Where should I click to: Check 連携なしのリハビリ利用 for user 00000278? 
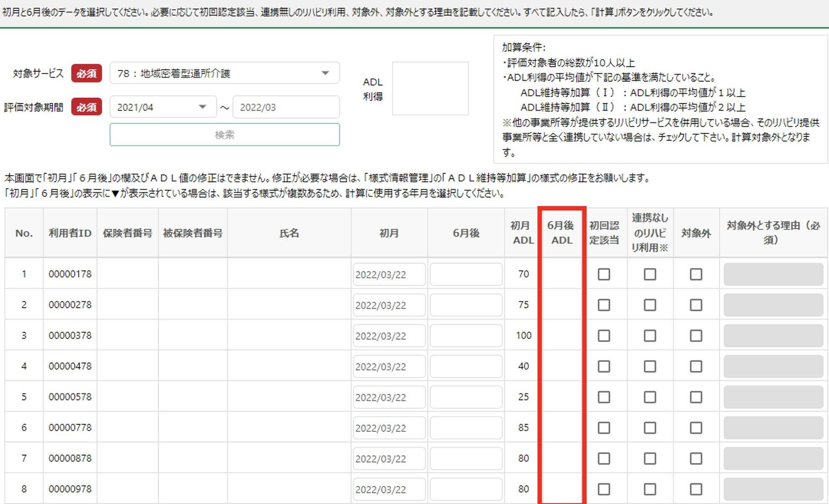pos(650,305)
